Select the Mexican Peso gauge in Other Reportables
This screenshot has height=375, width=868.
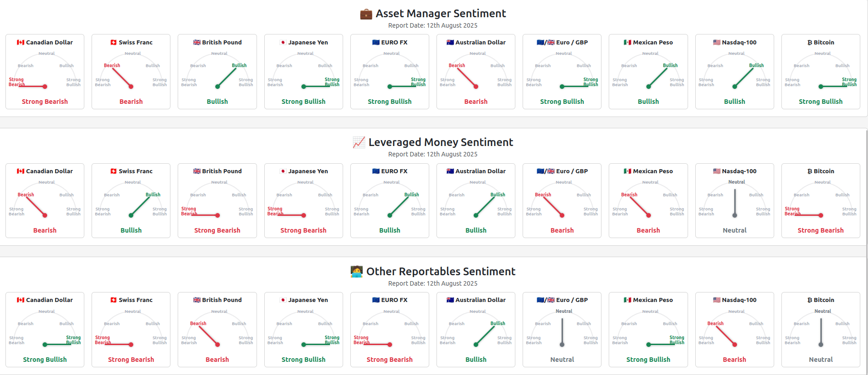(649, 329)
